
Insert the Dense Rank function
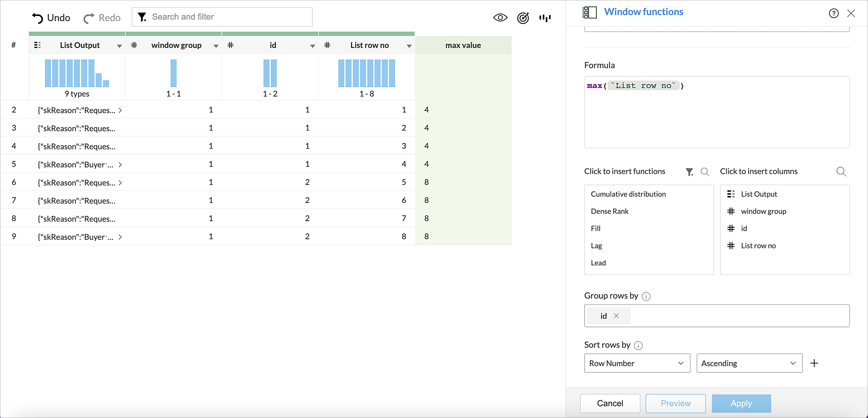coord(609,211)
